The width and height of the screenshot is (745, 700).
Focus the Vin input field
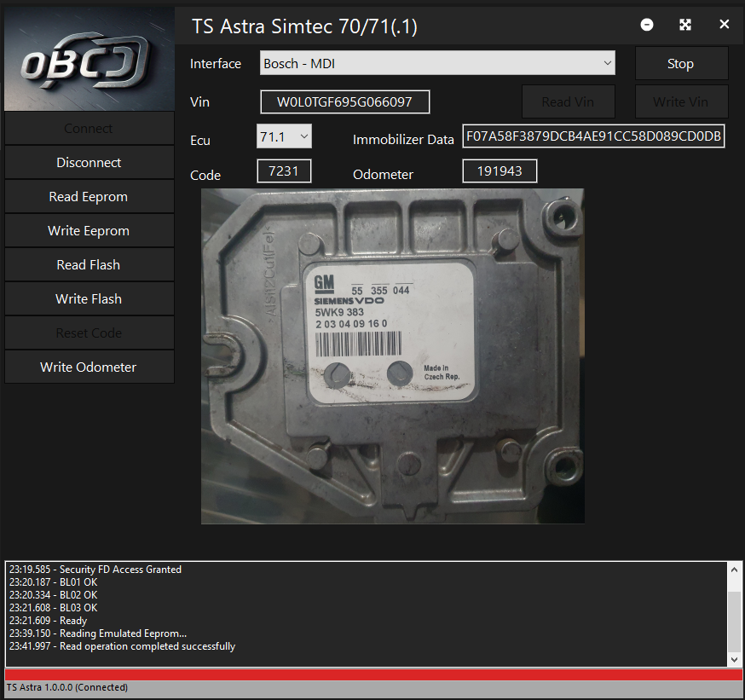click(345, 101)
